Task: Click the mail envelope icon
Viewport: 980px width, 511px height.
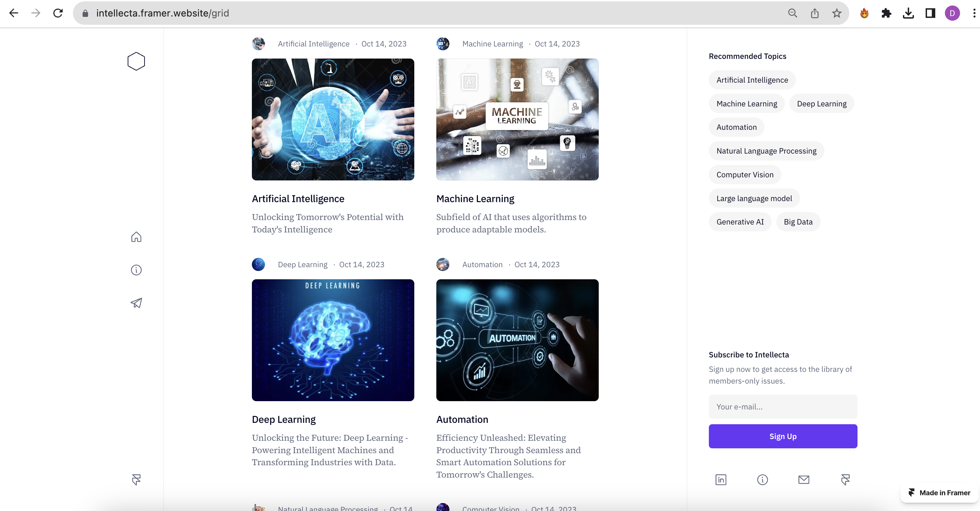Action: [803, 479]
